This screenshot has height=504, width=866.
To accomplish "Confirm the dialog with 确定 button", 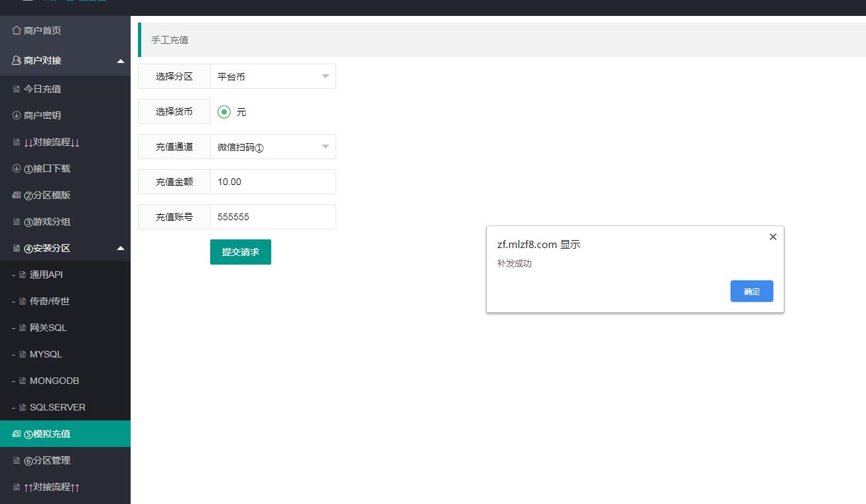I will [751, 291].
